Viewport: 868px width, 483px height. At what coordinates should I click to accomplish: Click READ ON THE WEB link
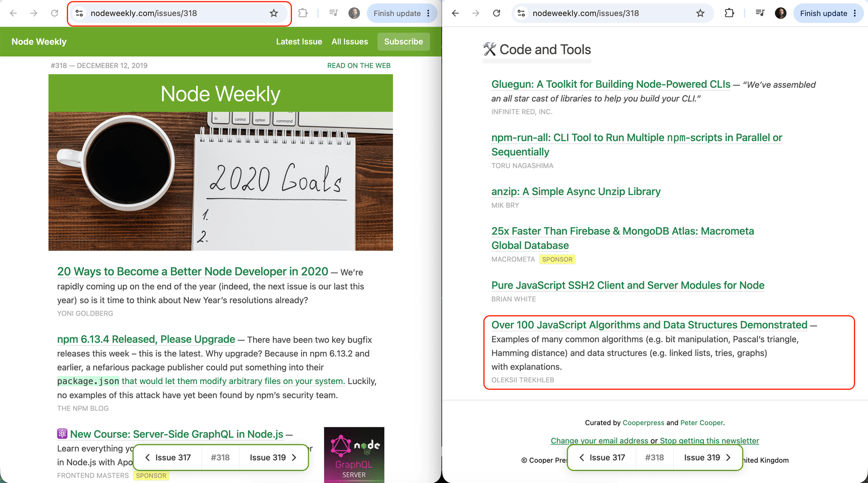coord(359,66)
